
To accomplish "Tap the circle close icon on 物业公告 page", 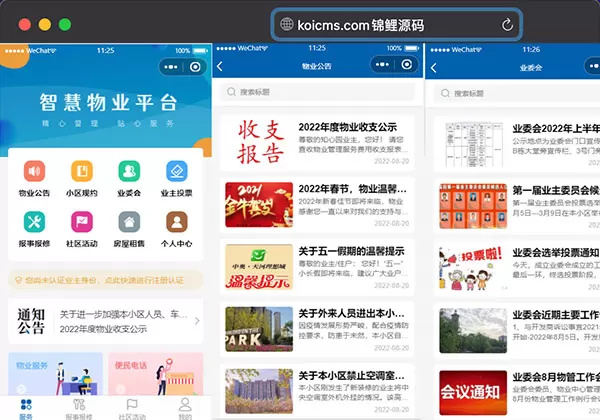I will click(407, 64).
